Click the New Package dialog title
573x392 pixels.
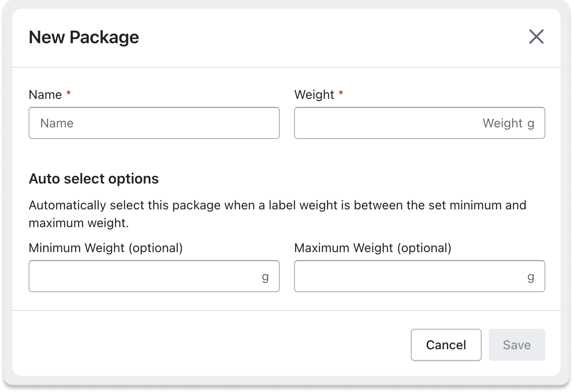pos(84,37)
